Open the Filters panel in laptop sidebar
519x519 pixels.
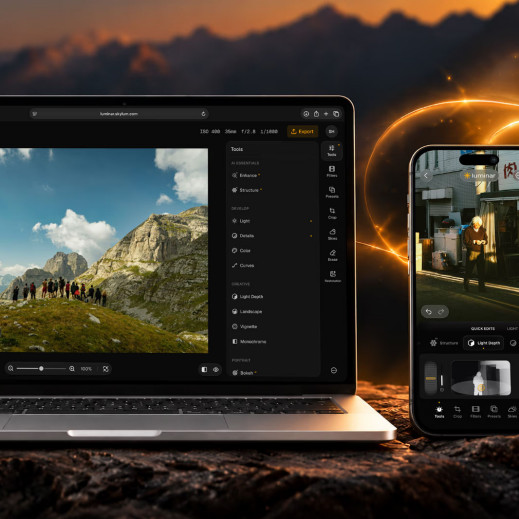pyautogui.click(x=332, y=171)
